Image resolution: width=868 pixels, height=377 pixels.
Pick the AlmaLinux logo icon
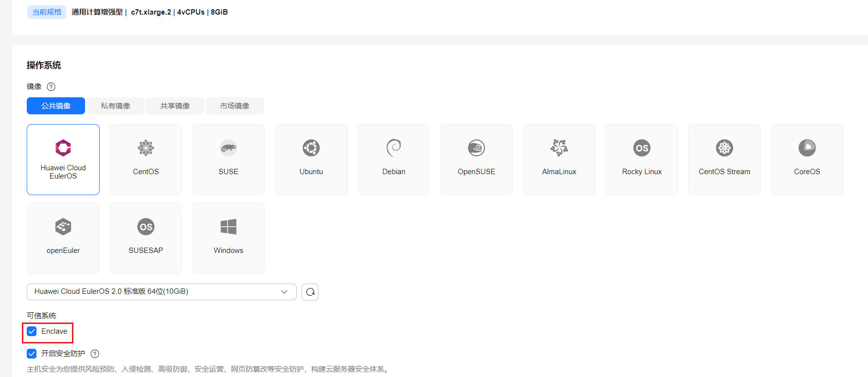[x=559, y=148]
